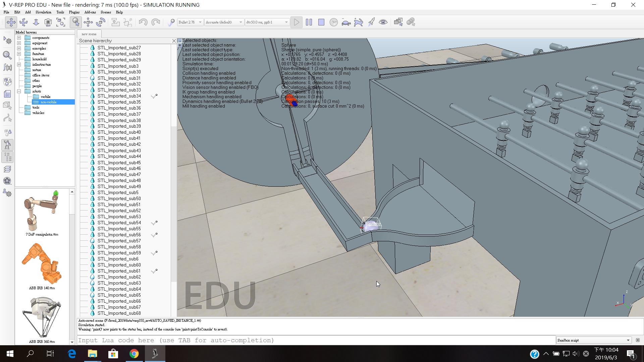Screen dimensions: 644x362
Task: Click the ABB IRB 140 model thumbnail
Action: coord(42,264)
